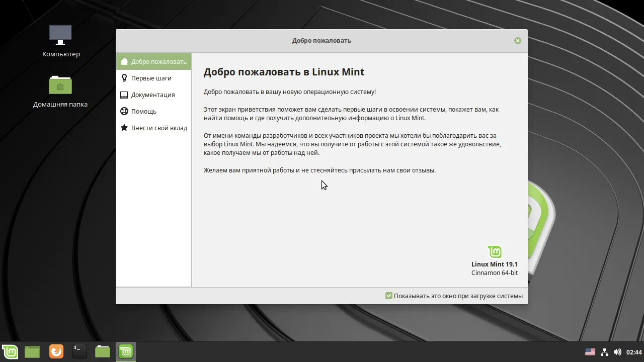
Task: Switch to the Первые шаги section
Action: tap(153, 78)
